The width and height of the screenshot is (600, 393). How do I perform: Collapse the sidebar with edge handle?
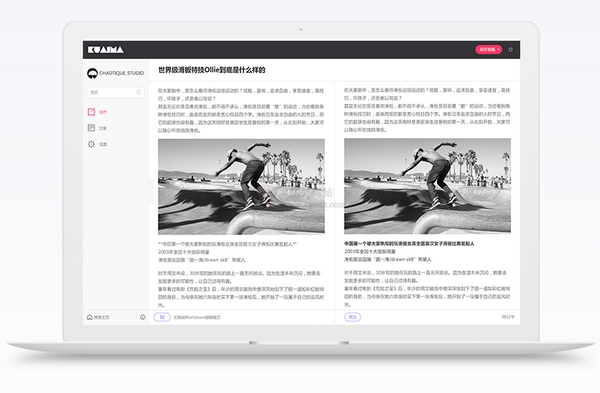150,191
